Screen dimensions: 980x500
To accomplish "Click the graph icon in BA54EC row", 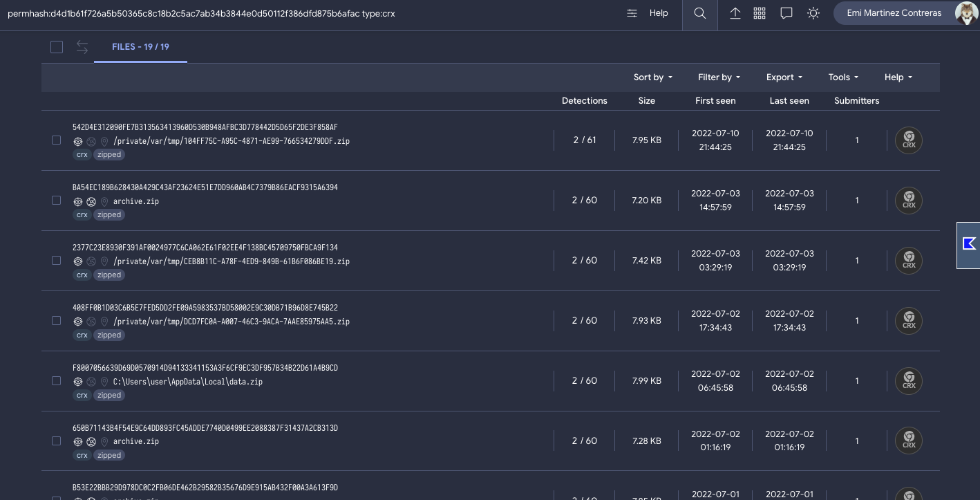I will [x=91, y=201].
